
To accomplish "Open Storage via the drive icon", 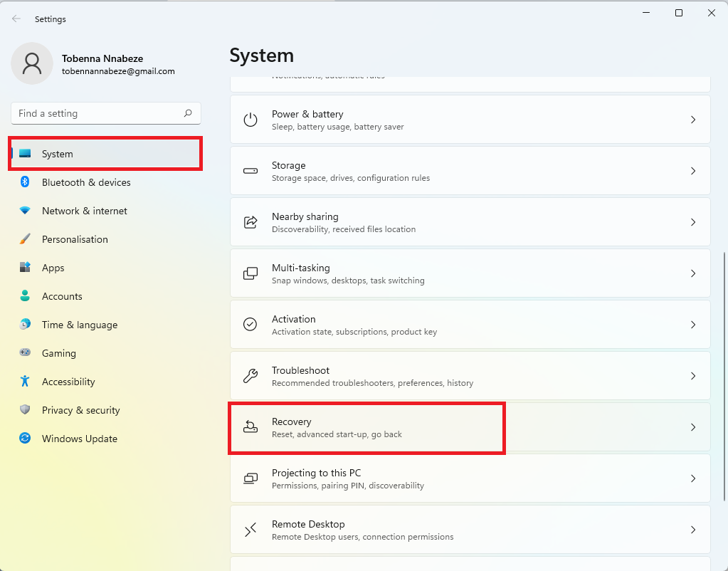I will [x=250, y=171].
